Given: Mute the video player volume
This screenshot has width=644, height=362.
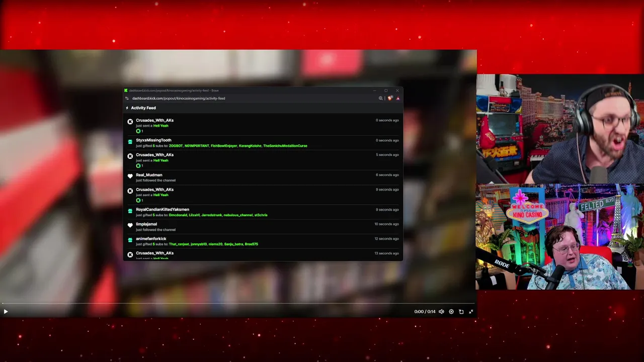Looking at the screenshot, I should [x=441, y=312].
